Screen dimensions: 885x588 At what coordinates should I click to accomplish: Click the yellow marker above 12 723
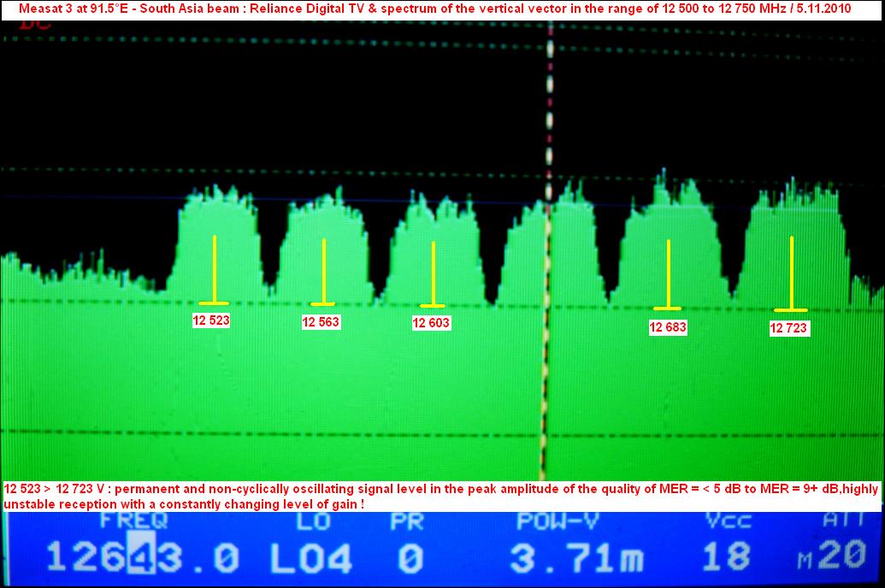tap(791, 273)
